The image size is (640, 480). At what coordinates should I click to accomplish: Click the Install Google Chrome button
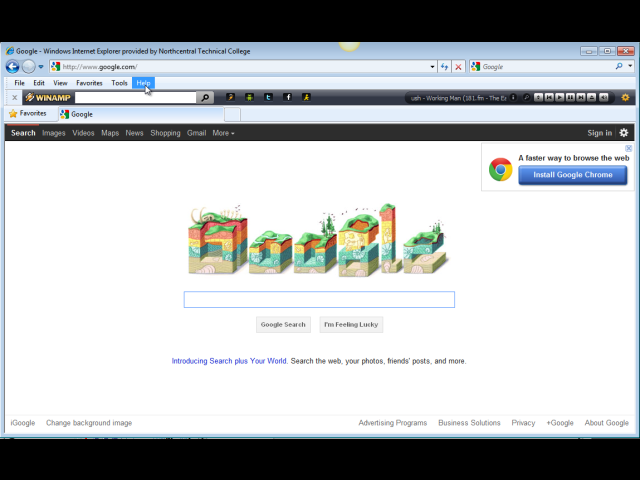pyautogui.click(x=573, y=175)
